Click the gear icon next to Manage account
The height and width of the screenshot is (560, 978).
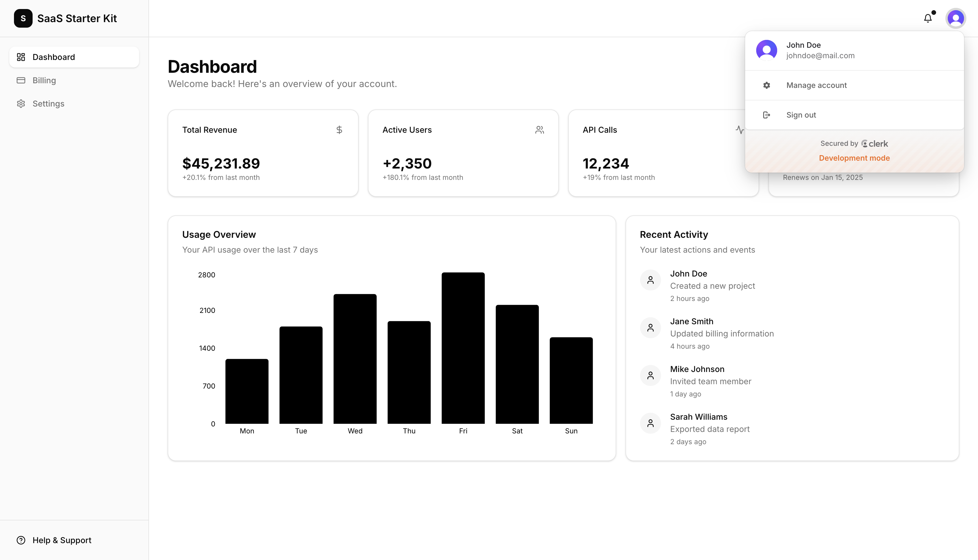tap(766, 85)
